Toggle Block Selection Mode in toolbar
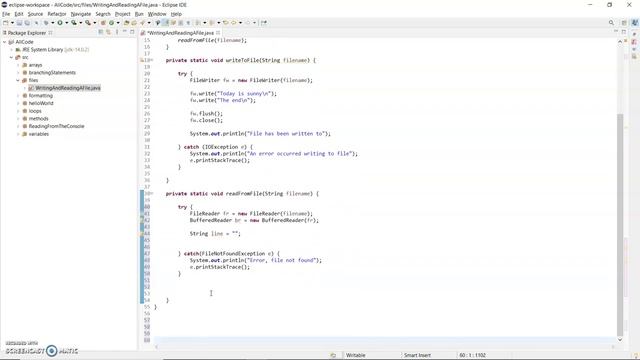This screenshot has width=640, height=360. pos(180,23)
